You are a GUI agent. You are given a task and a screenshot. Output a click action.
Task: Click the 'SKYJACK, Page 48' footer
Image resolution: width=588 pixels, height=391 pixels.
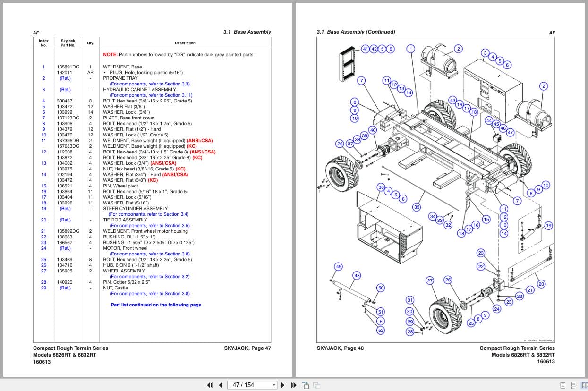coord(340,348)
